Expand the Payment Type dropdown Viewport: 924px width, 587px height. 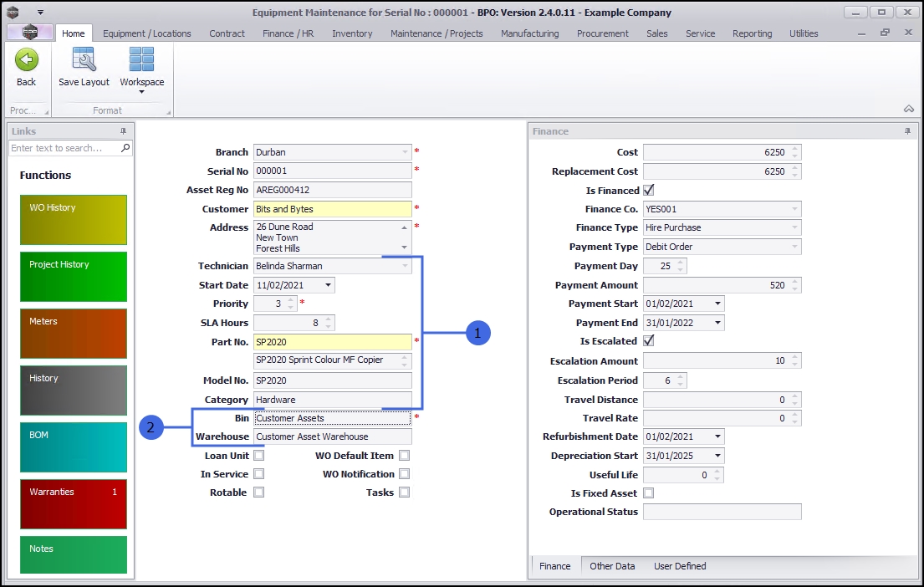pyautogui.click(x=794, y=247)
